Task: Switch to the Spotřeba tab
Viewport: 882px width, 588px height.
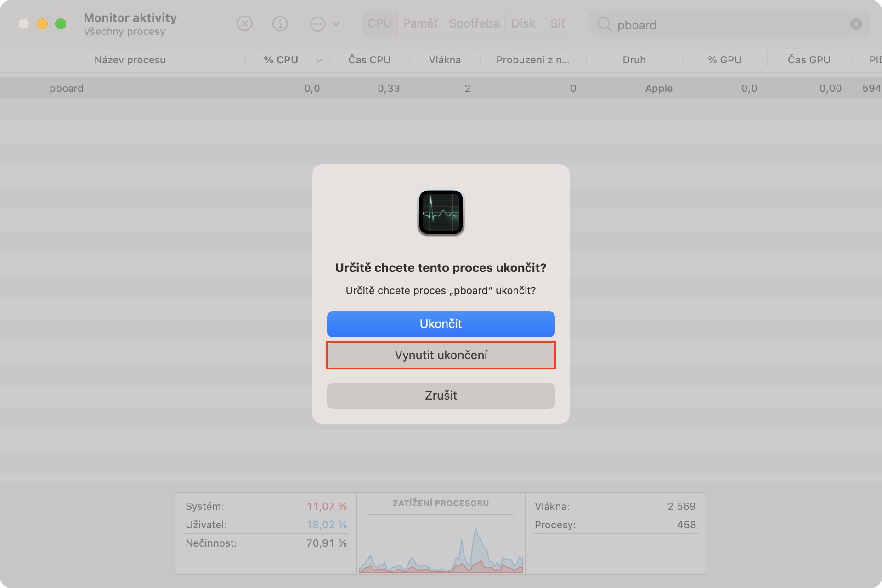Action: point(474,23)
